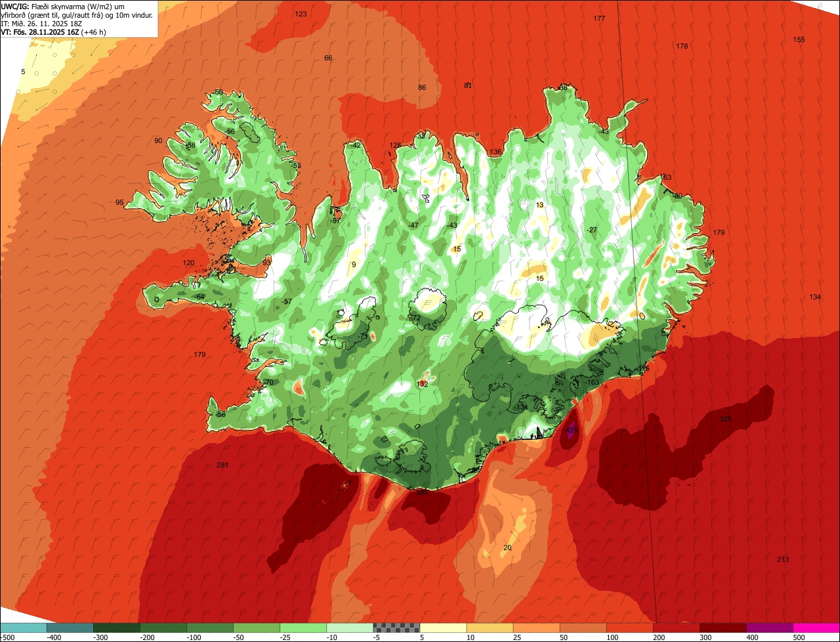This screenshot has height=642, width=840.
Task: Click the valid time 'VT: Fös. 28.11.2025 16Z (+46 h)'
Action: [x=53, y=32]
